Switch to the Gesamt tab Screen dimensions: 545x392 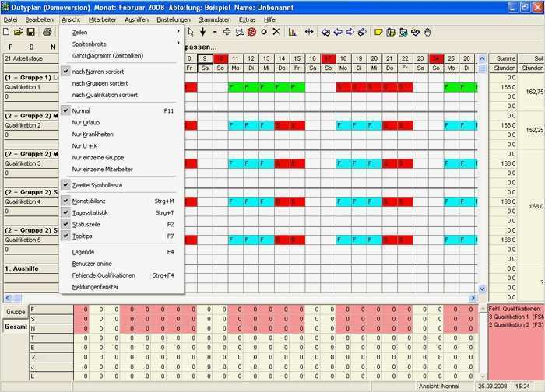click(16, 327)
